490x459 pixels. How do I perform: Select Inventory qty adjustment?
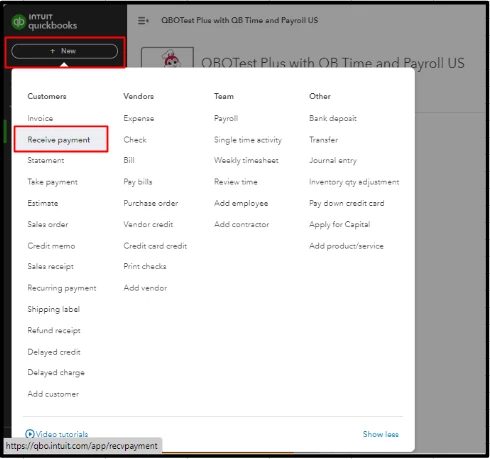(x=354, y=182)
